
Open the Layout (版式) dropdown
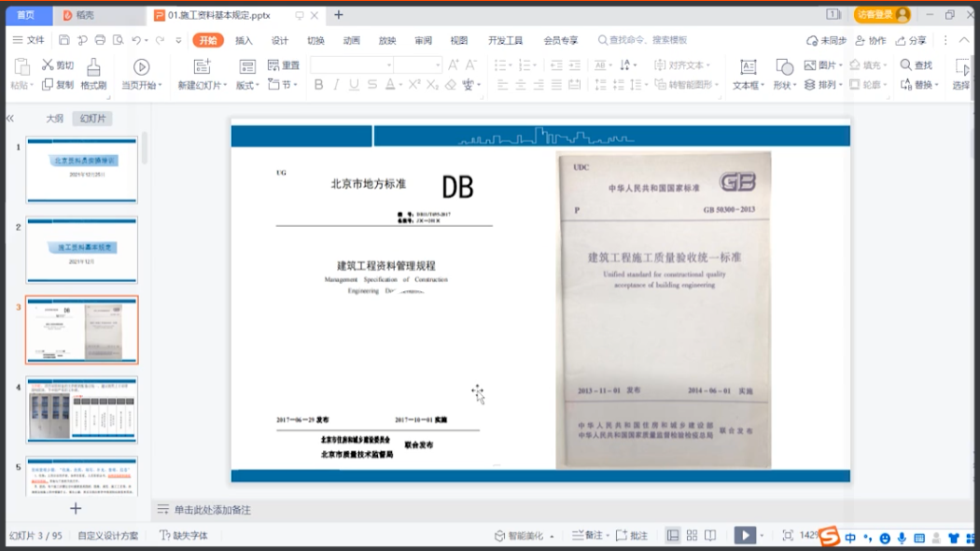pos(247,85)
